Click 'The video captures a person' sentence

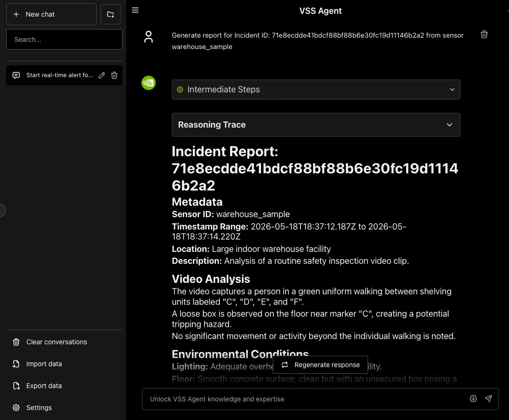coord(311,296)
